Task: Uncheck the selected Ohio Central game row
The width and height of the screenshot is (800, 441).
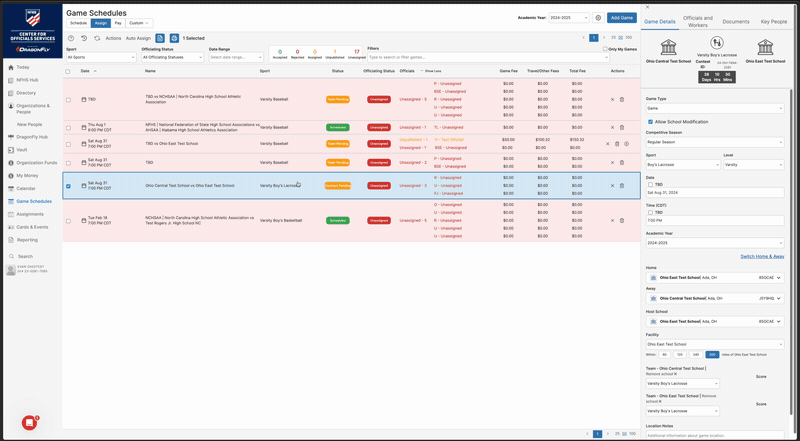Action: (68, 186)
